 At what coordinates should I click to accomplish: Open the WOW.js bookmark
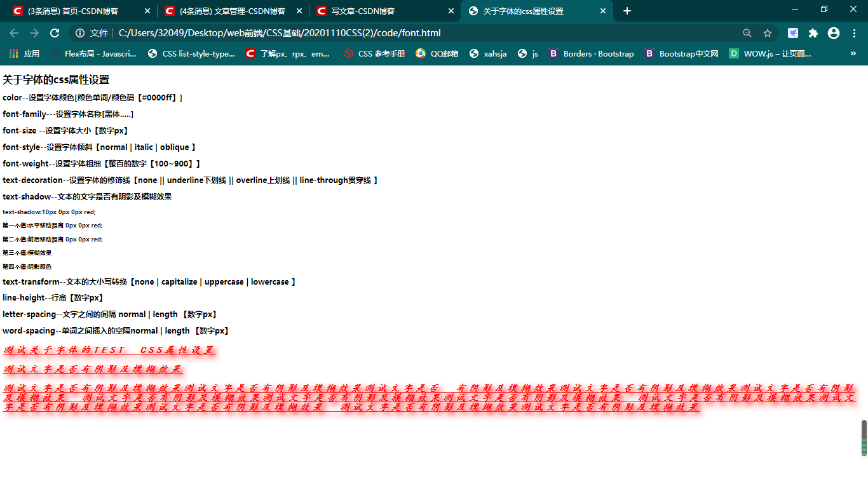[x=770, y=54]
